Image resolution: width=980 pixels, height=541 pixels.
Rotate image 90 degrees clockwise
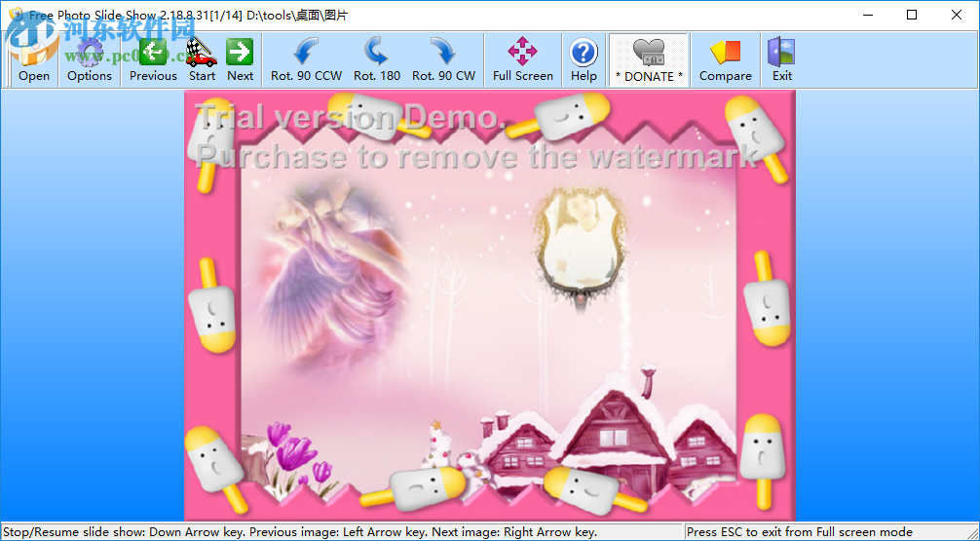pos(444,60)
